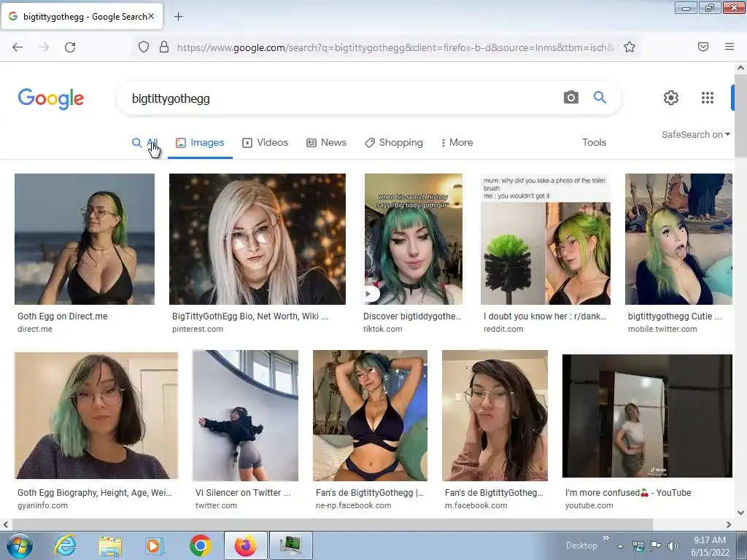
Task: Click the URL address bar
Action: (x=395, y=47)
